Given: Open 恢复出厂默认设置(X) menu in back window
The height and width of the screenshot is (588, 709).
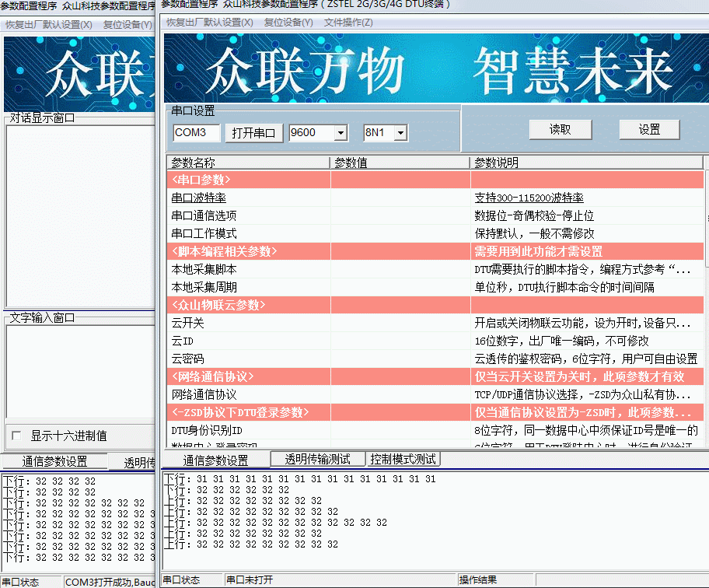Looking at the screenshot, I should (49, 24).
